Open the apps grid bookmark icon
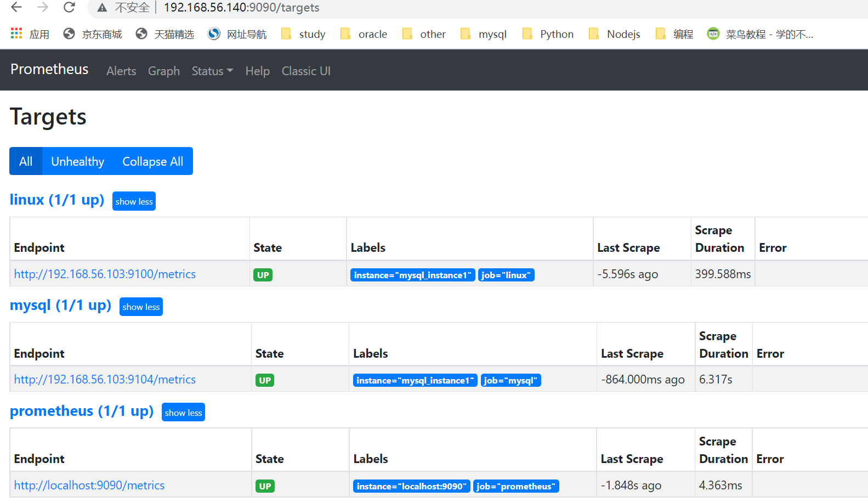Image resolution: width=868 pixels, height=502 pixels. pos(16,33)
